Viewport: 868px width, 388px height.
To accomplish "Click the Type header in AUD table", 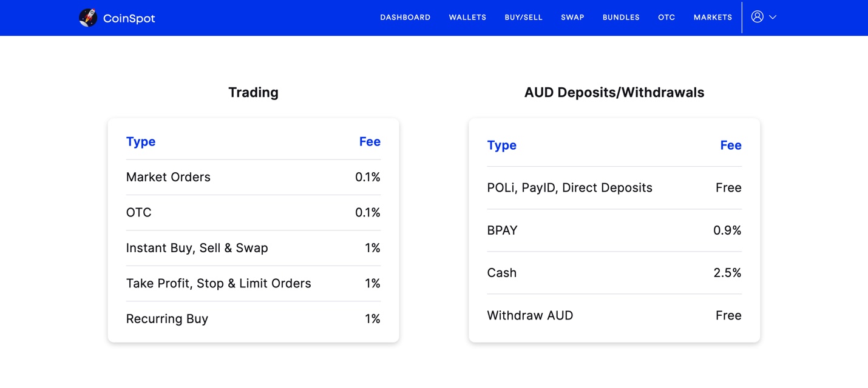I will click(x=502, y=145).
